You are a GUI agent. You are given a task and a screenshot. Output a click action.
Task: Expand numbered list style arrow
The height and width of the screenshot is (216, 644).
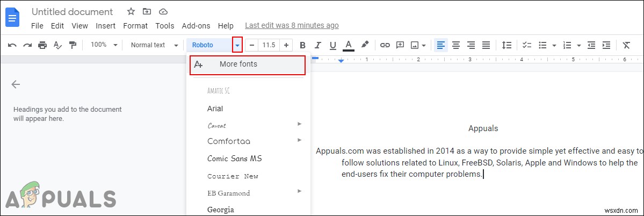578,45
